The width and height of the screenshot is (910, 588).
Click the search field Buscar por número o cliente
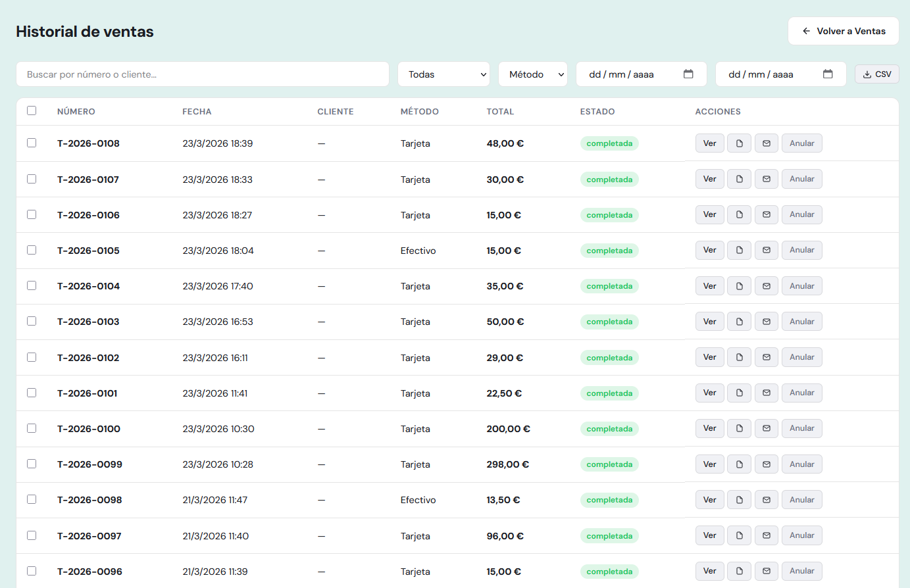click(202, 74)
